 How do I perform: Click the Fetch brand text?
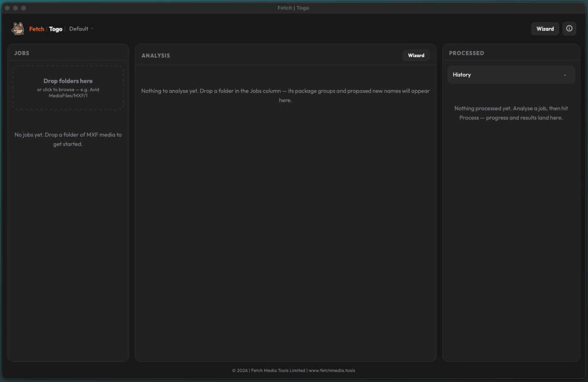coord(37,29)
